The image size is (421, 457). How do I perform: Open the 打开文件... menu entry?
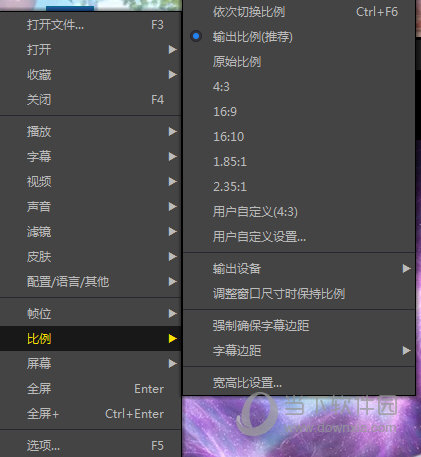coord(90,25)
